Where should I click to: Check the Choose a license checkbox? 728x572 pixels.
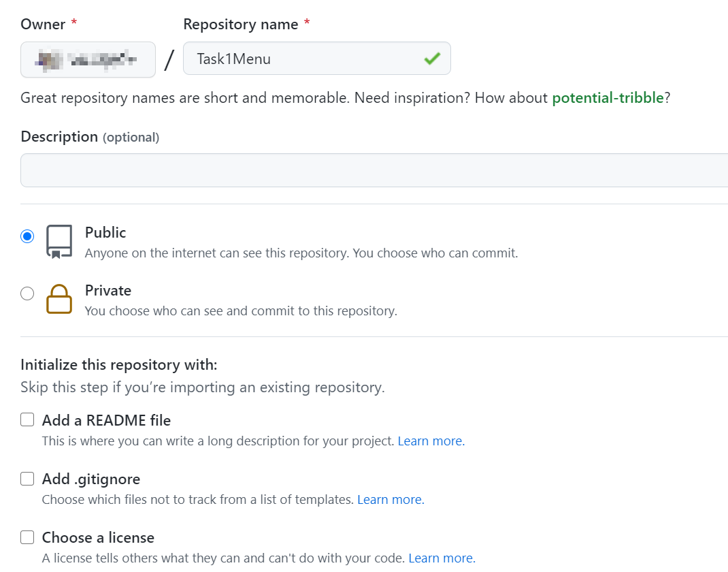pyautogui.click(x=27, y=537)
